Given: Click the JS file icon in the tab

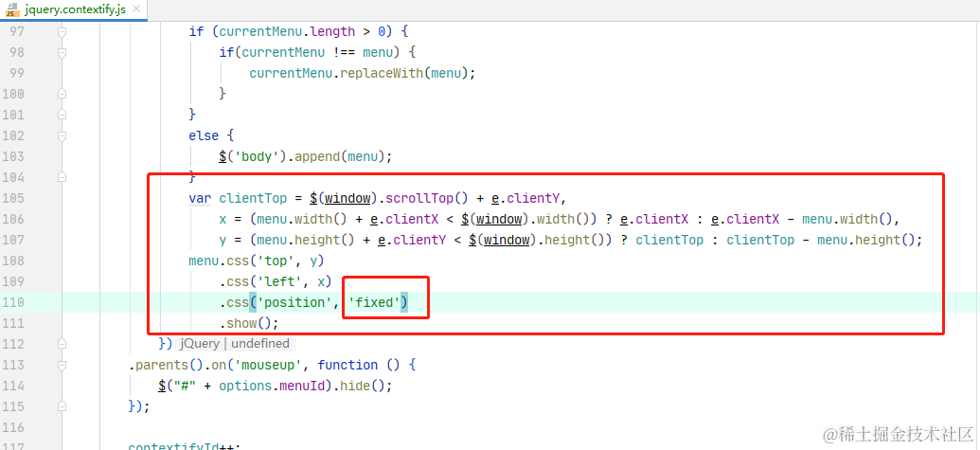Looking at the screenshot, I should click(x=12, y=9).
